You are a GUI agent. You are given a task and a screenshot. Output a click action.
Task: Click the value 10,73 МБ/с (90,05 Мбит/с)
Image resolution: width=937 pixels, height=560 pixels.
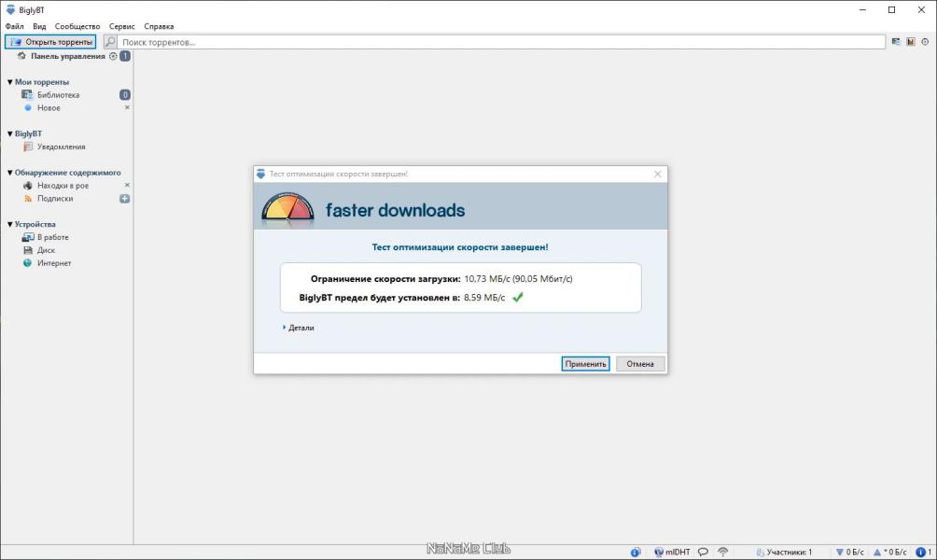tap(518, 278)
